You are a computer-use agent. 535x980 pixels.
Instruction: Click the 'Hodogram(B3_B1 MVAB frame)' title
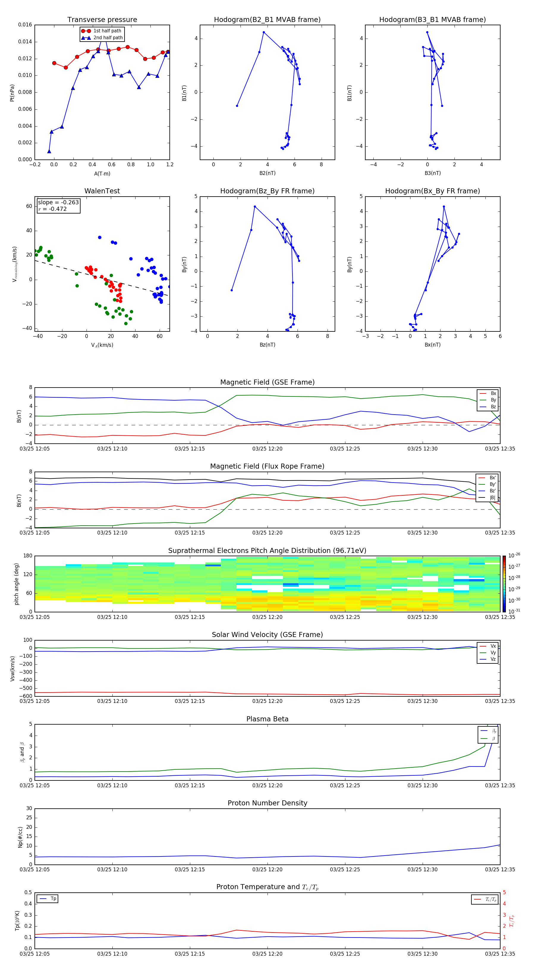tap(432, 20)
